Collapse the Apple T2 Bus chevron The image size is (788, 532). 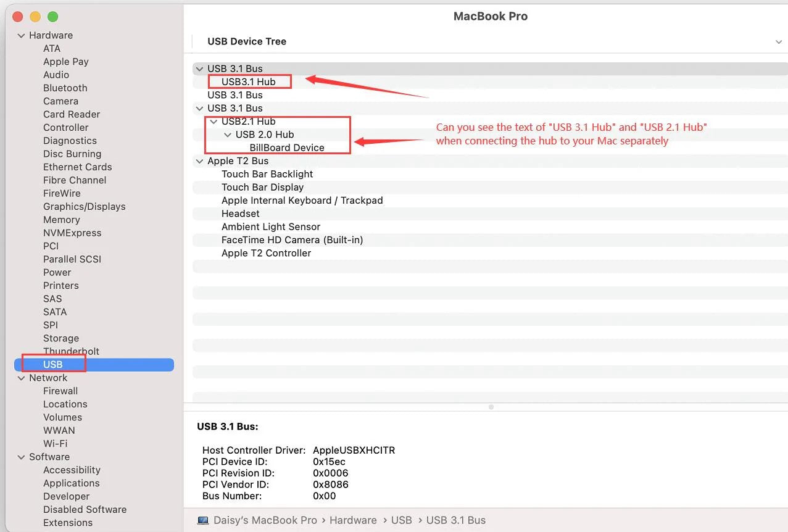199,161
